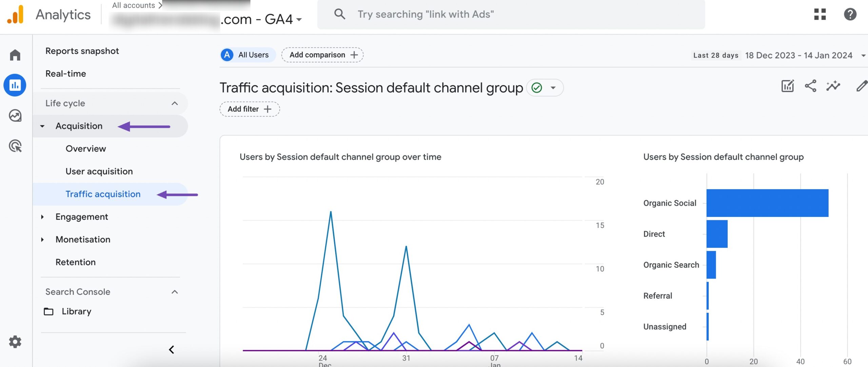Open the date range dropdown arrow
The height and width of the screenshot is (367, 868).
coord(863,56)
